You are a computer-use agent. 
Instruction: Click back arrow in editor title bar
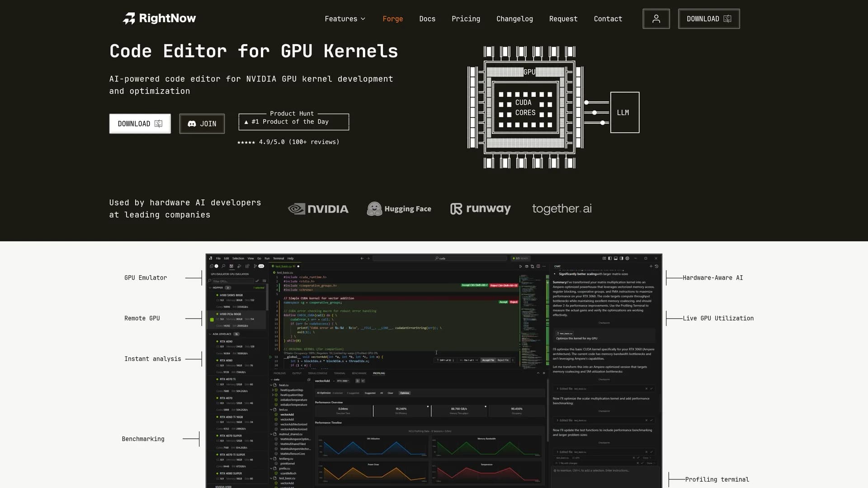(362, 258)
